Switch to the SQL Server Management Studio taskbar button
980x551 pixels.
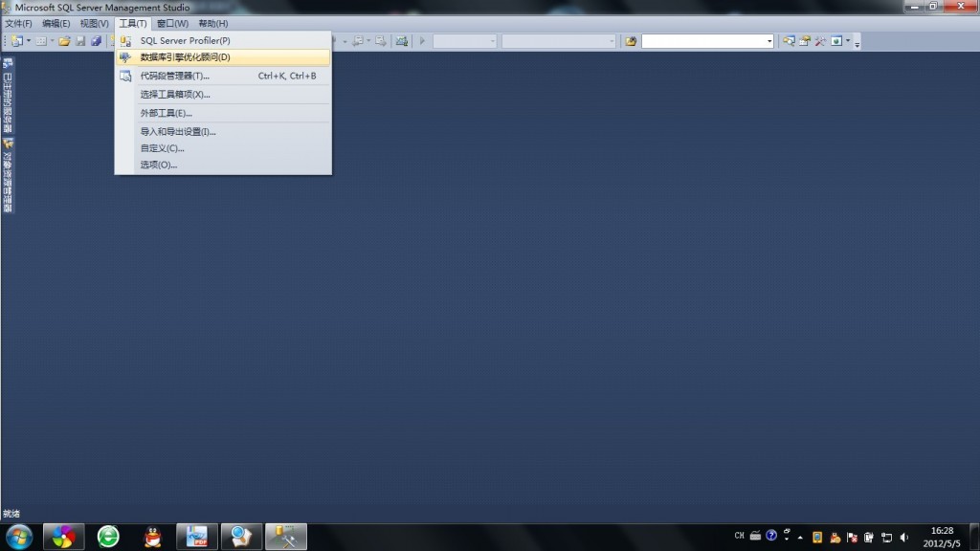(x=286, y=537)
